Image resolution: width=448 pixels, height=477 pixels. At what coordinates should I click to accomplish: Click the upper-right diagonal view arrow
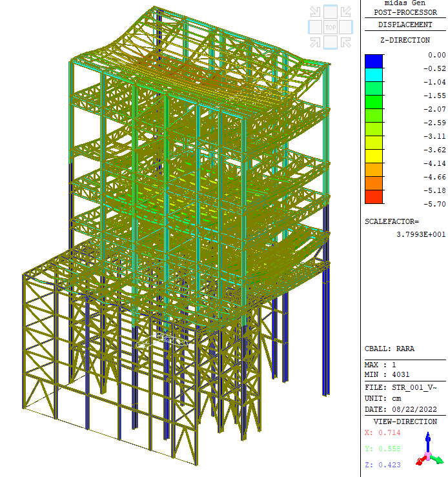(x=346, y=12)
